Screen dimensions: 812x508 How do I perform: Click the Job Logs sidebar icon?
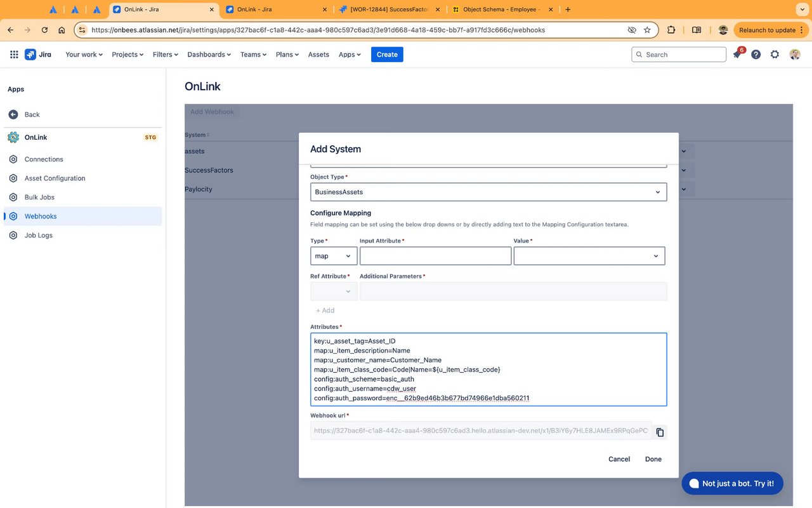(x=13, y=236)
